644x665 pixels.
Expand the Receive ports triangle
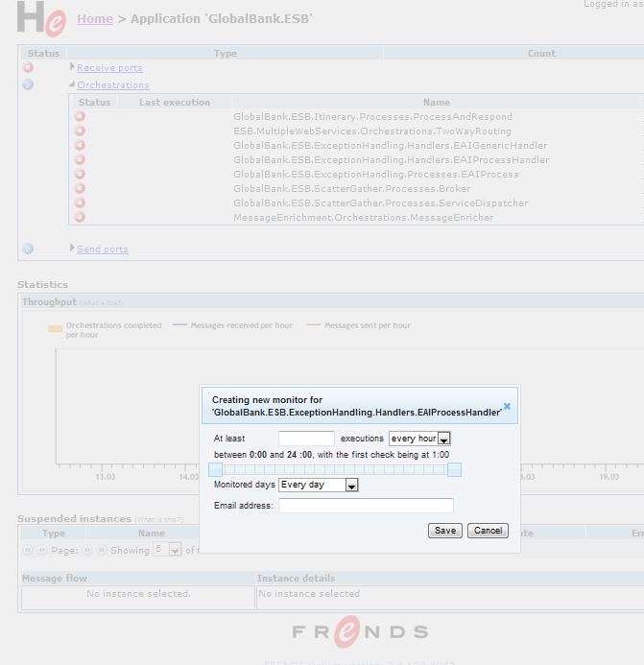(x=72, y=66)
